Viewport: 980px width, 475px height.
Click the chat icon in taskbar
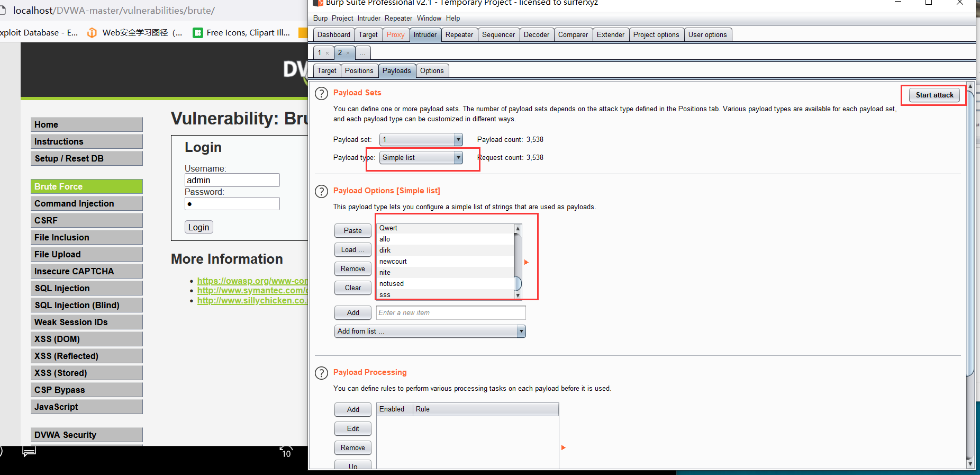click(x=29, y=452)
